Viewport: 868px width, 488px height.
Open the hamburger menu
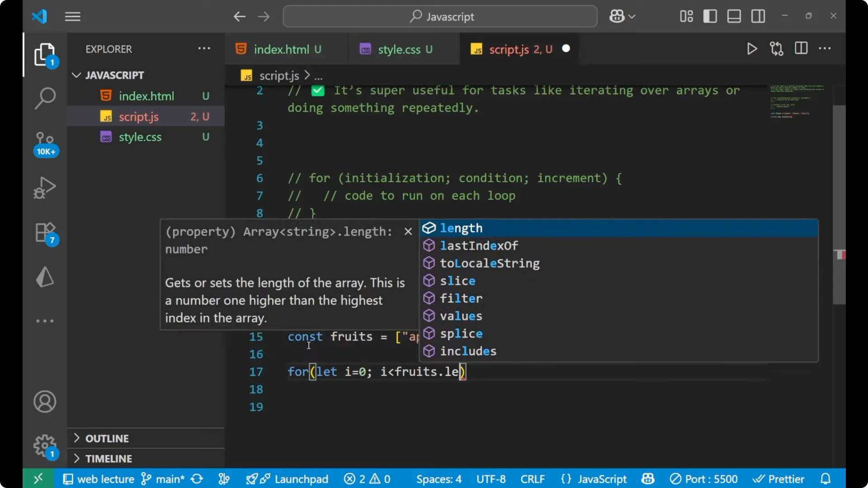[72, 16]
